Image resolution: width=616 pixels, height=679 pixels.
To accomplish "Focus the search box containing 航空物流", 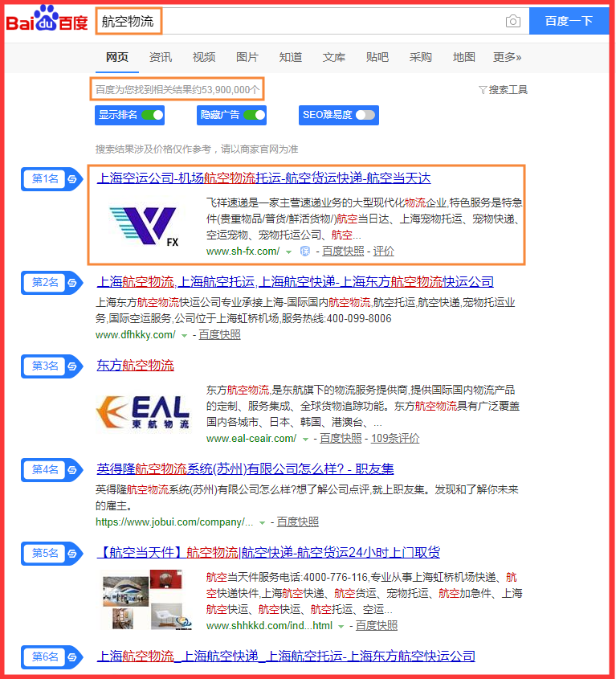I will point(300,21).
